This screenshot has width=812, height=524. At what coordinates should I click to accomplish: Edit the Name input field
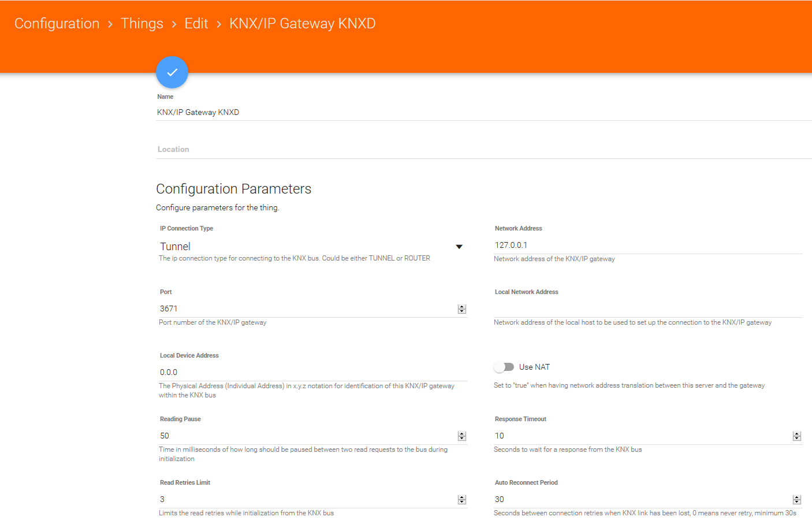(x=484, y=112)
